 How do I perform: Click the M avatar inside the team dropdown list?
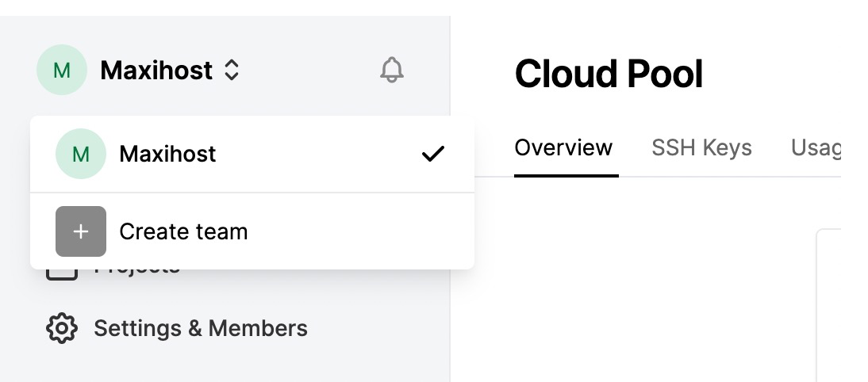(x=81, y=154)
